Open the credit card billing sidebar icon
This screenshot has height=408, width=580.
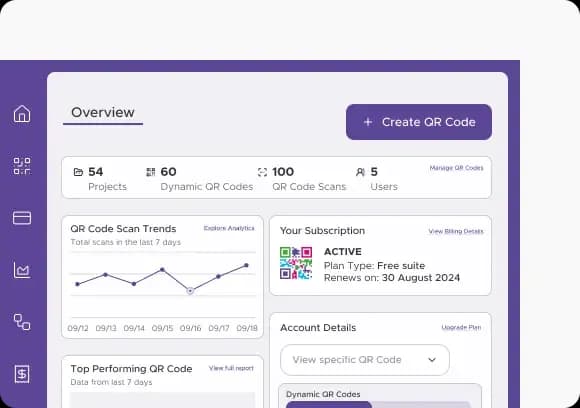(22, 218)
